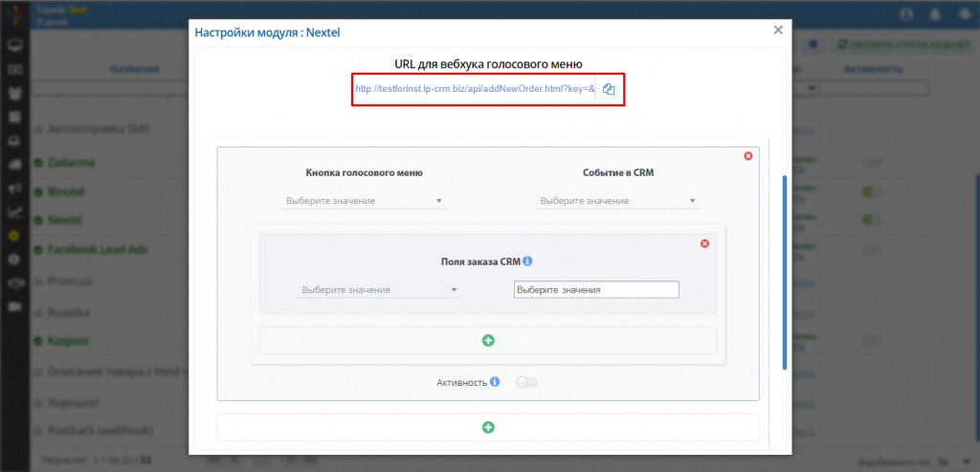The image size is (980, 472).
Task: Click the Название column header
Action: pyautogui.click(x=135, y=69)
